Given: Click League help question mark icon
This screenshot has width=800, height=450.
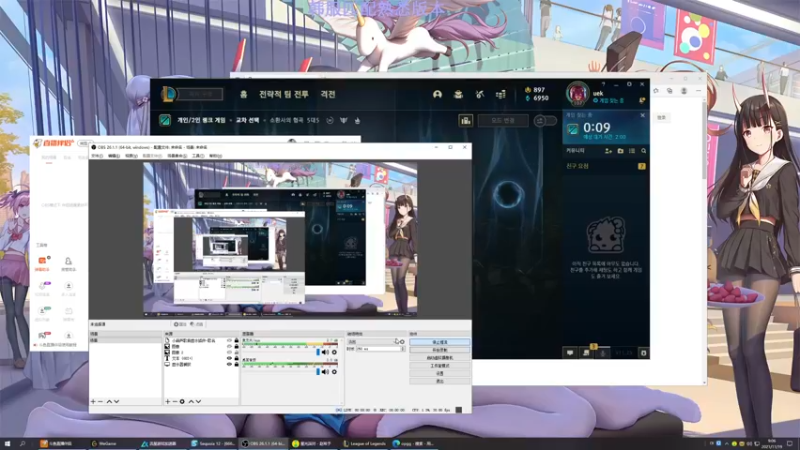Looking at the screenshot, I should 603,84.
